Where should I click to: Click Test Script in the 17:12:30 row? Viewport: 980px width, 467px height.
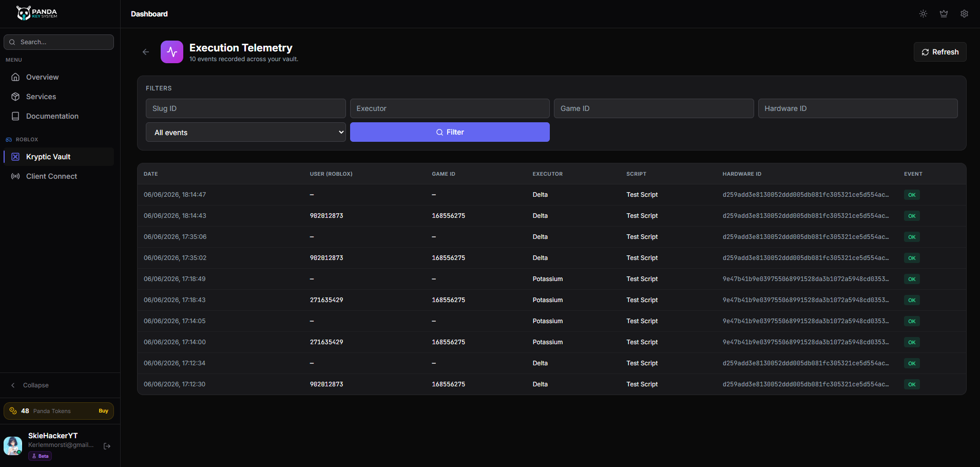[x=642, y=384]
